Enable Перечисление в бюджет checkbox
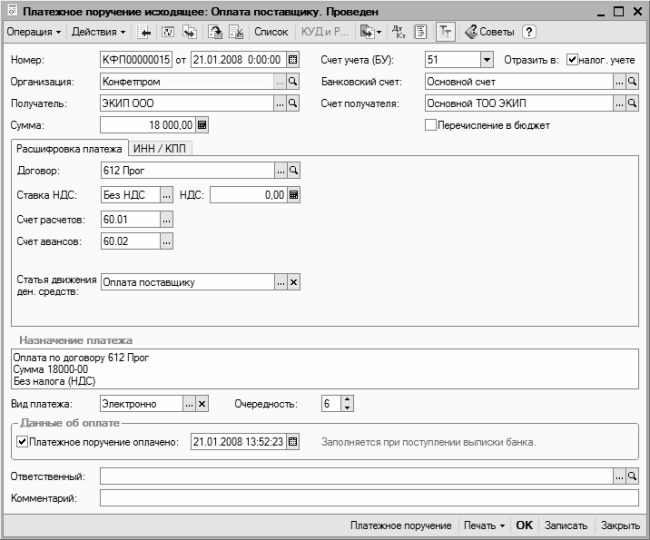 [x=431, y=125]
